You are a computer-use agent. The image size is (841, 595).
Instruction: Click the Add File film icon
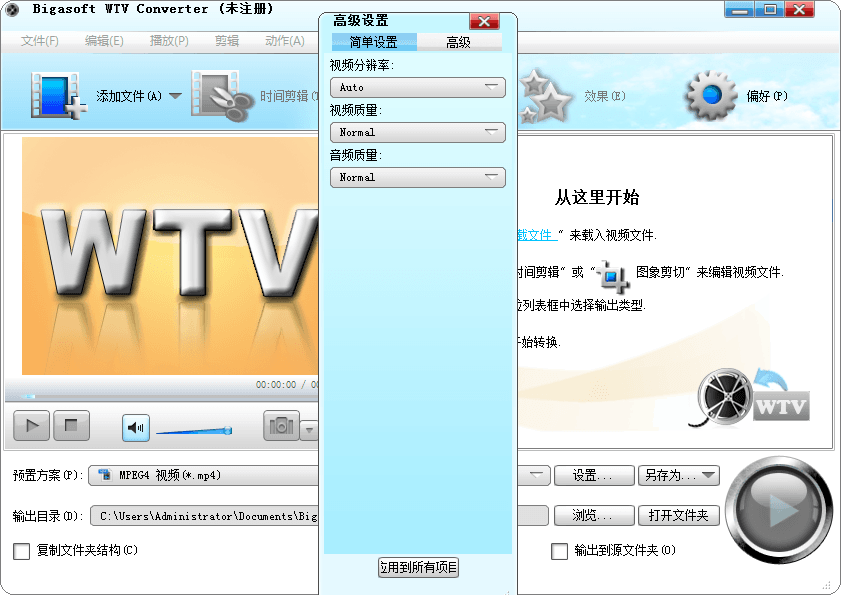click(58, 95)
